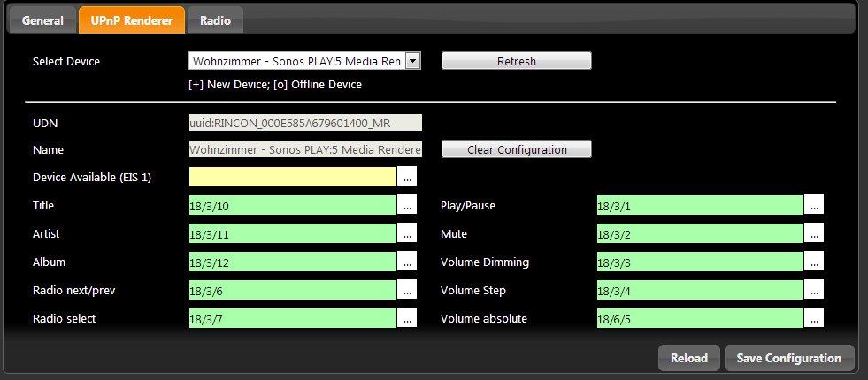This screenshot has height=380, width=868.
Task: Click the Clear Configuration button
Action: tap(516, 149)
